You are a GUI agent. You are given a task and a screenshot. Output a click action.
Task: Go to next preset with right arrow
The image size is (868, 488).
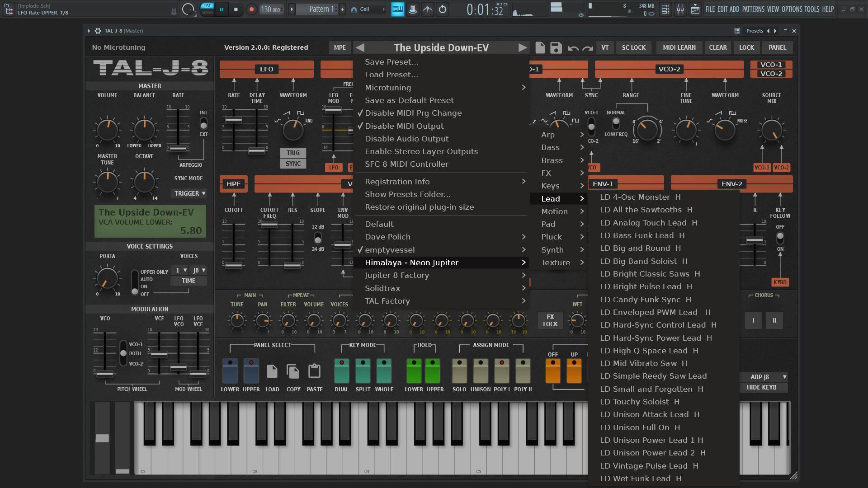pos(522,48)
